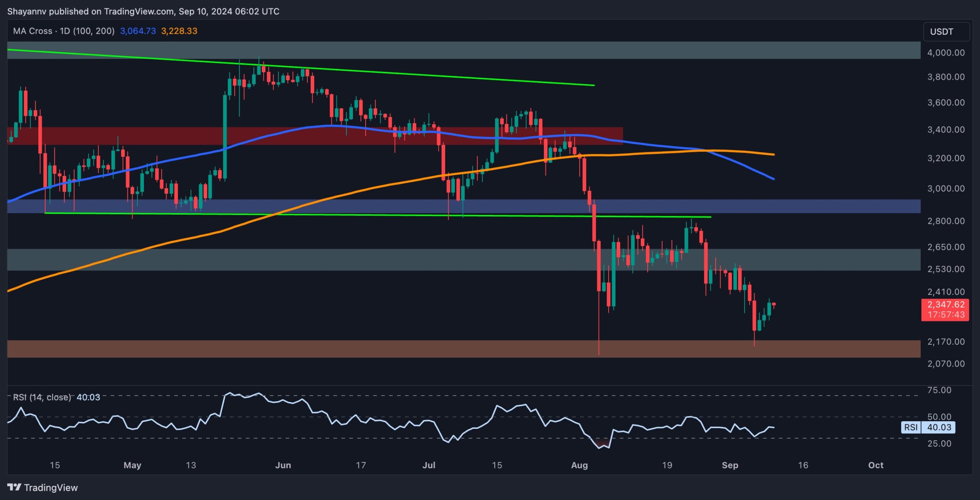Screen dimensions: 980x500
Task: Open the USDT currency selector
Action: 946,32
